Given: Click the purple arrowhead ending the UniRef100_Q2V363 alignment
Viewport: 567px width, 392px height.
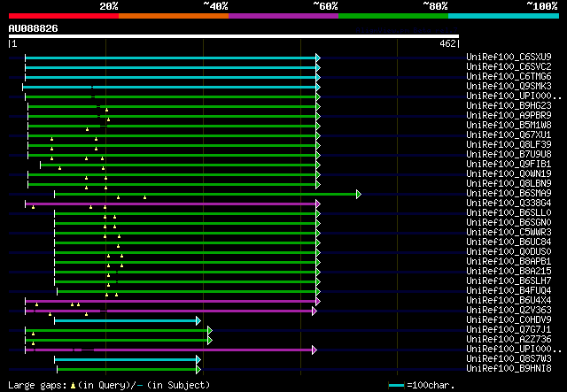Looking at the screenshot, I should [315, 311].
